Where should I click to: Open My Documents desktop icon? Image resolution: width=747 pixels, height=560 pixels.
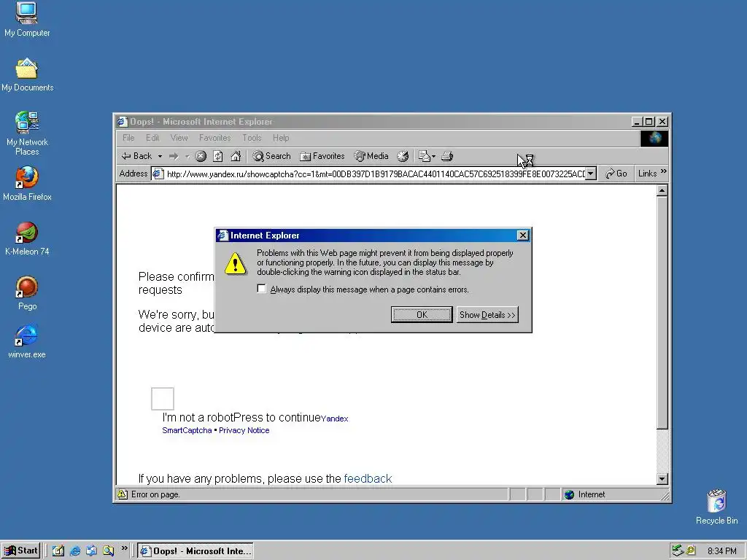point(27,75)
